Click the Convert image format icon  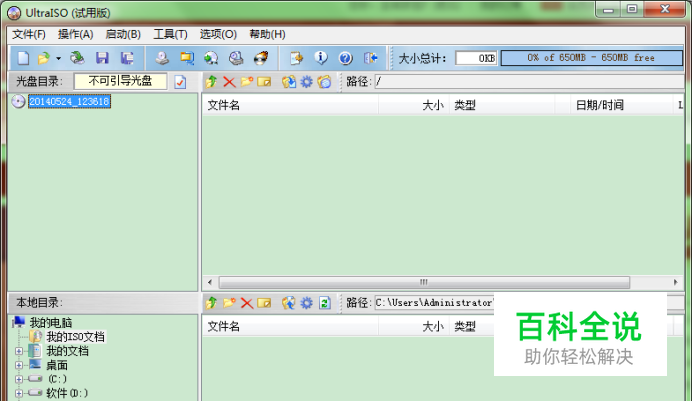tap(187, 58)
